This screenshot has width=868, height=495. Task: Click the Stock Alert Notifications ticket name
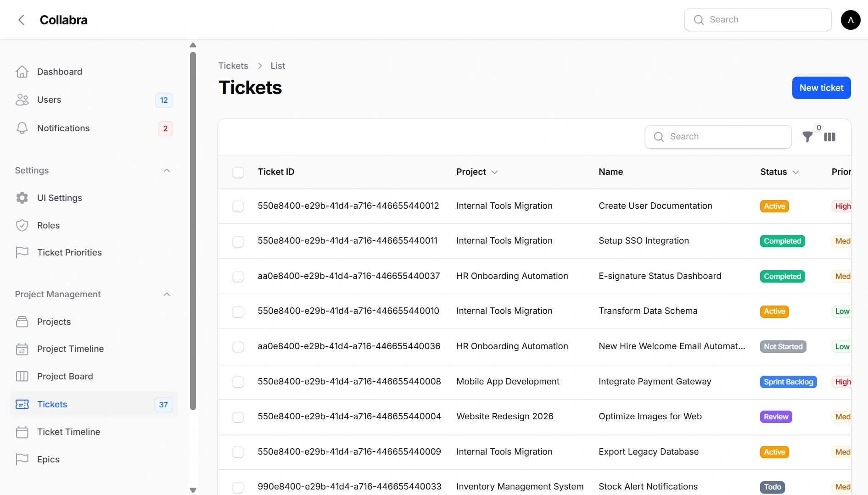coord(648,486)
